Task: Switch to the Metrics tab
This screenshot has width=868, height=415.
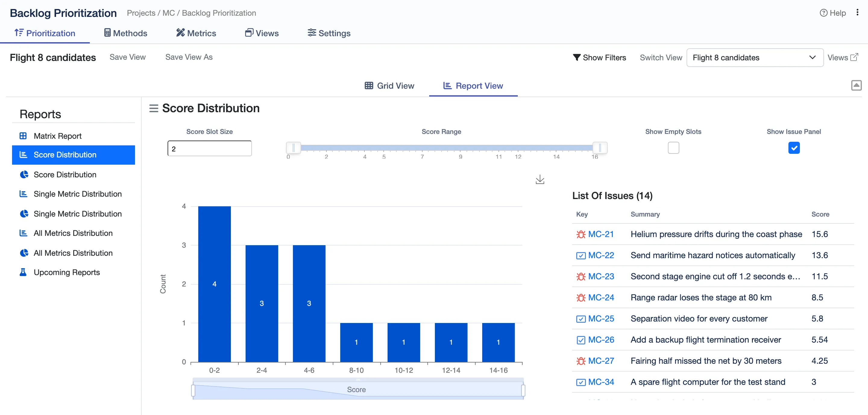Action: point(196,33)
